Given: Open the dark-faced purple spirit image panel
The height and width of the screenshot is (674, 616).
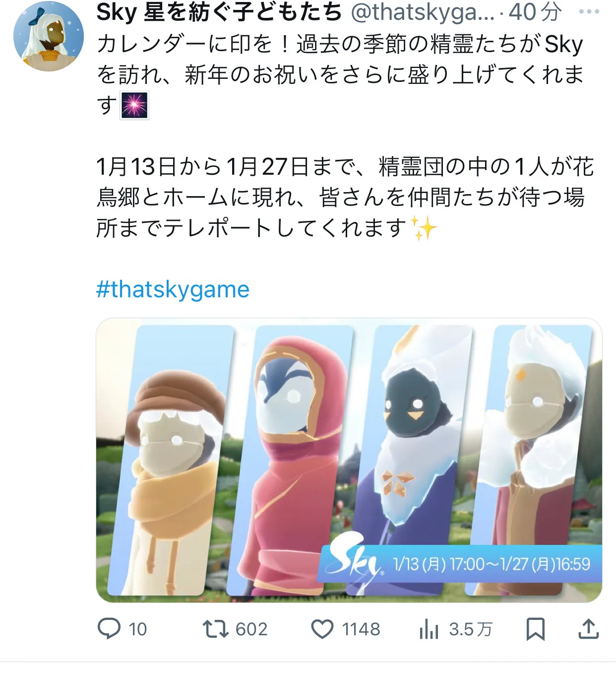Looking at the screenshot, I should pos(409,437).
